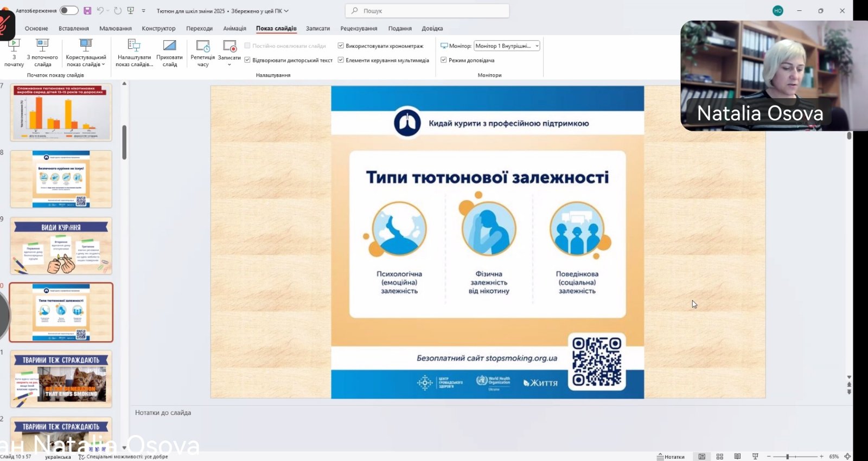Disable 'Відтворювати дикторський текст' checkbox

tap(247, 60)
